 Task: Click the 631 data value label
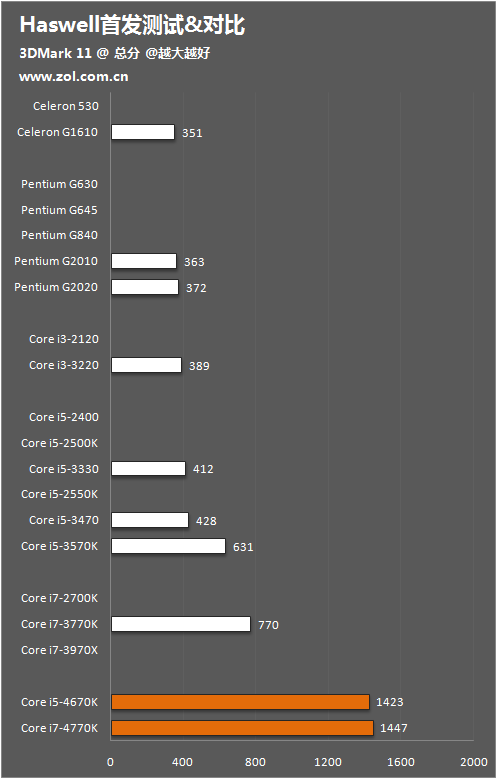pyautogui.click(x=243, y=547)
